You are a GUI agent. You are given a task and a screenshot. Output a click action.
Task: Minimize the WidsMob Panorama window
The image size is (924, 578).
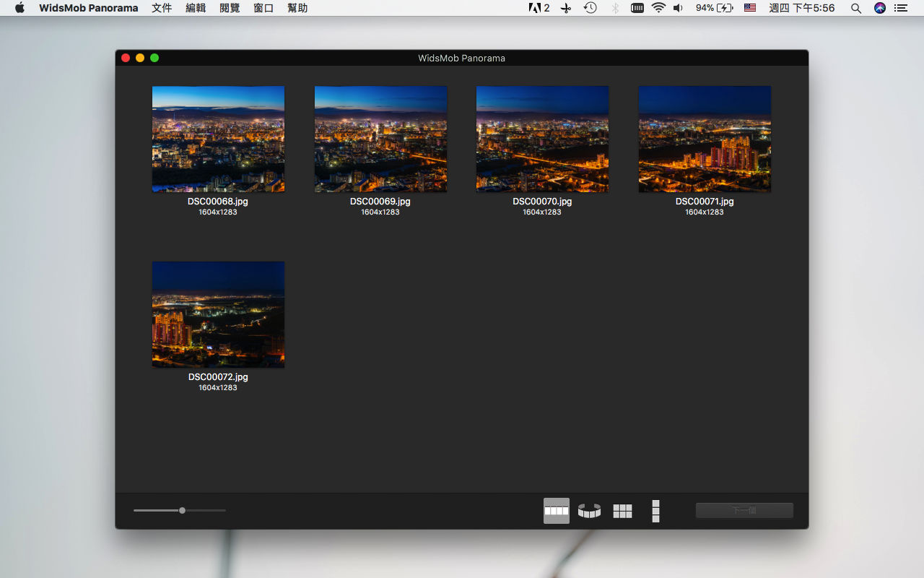click(140, 58)
